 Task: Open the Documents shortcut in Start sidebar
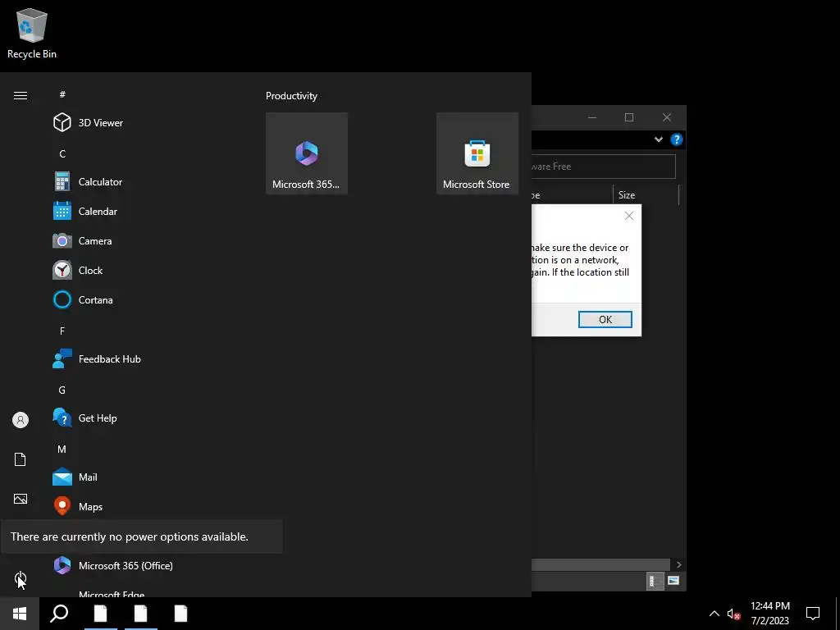tap(21, 459)
